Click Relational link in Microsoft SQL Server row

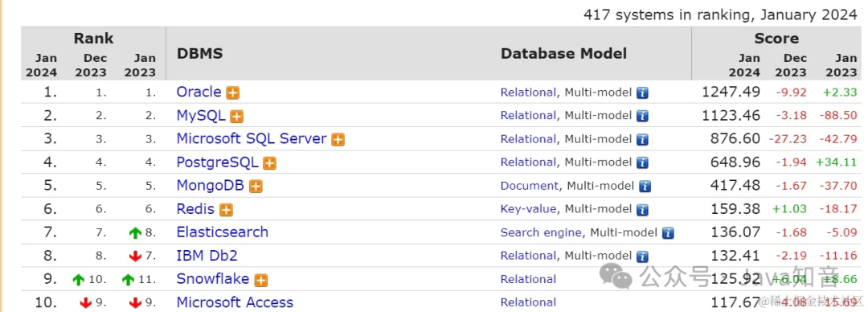point(528,139)
